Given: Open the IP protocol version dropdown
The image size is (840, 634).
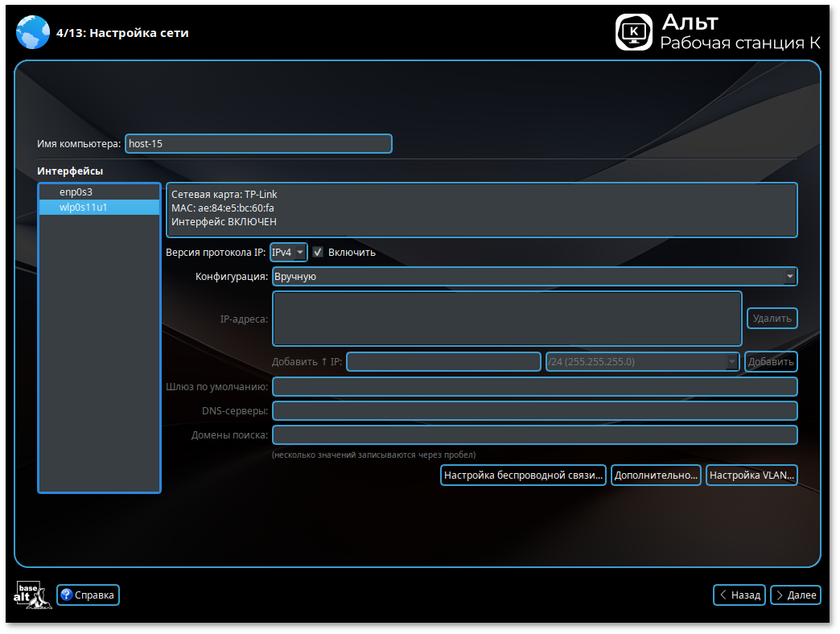Looking at the screenshot, I should pyautogui.click(x=289, y=253).
